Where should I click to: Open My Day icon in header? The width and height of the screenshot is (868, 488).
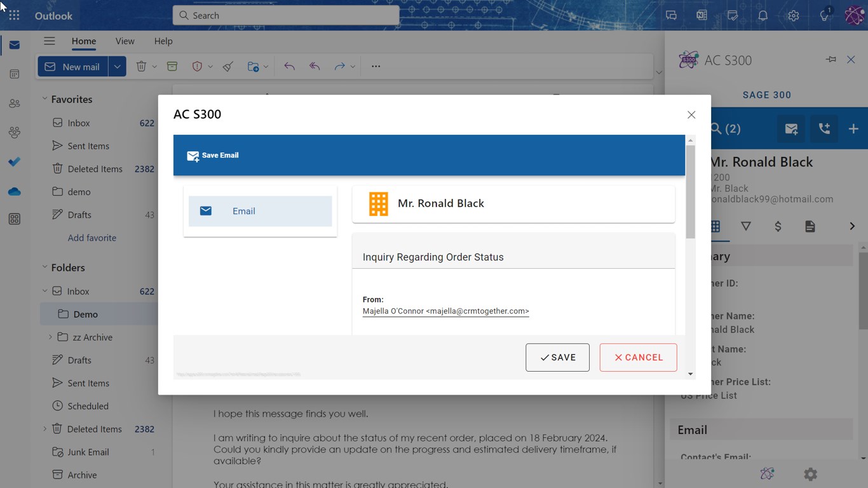733,15
